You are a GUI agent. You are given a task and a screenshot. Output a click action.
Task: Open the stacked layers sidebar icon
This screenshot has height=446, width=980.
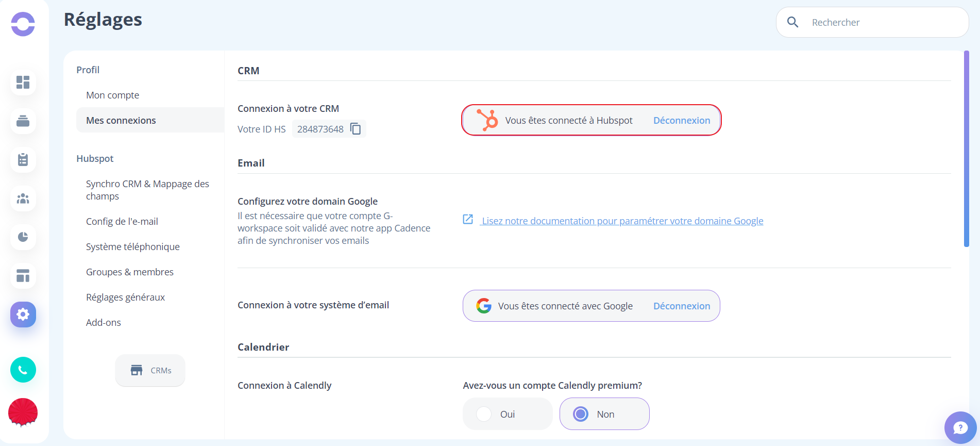(x=23, y=121)
